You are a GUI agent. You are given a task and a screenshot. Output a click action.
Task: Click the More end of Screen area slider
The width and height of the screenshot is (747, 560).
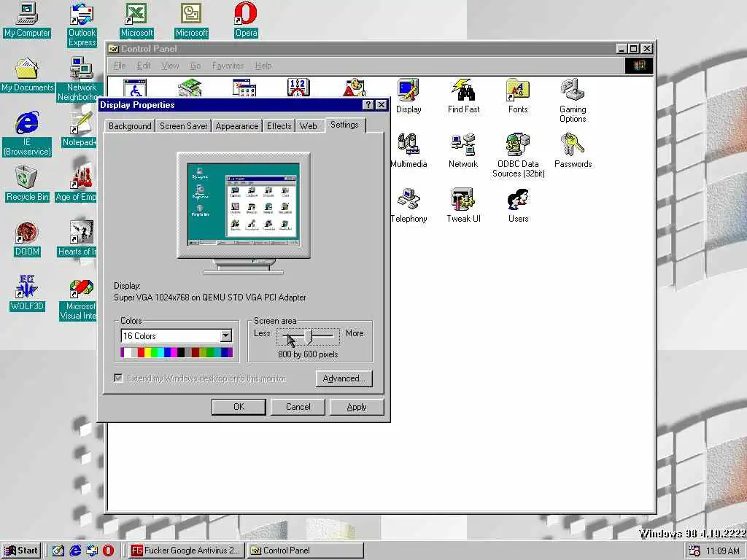click(355, 333)
